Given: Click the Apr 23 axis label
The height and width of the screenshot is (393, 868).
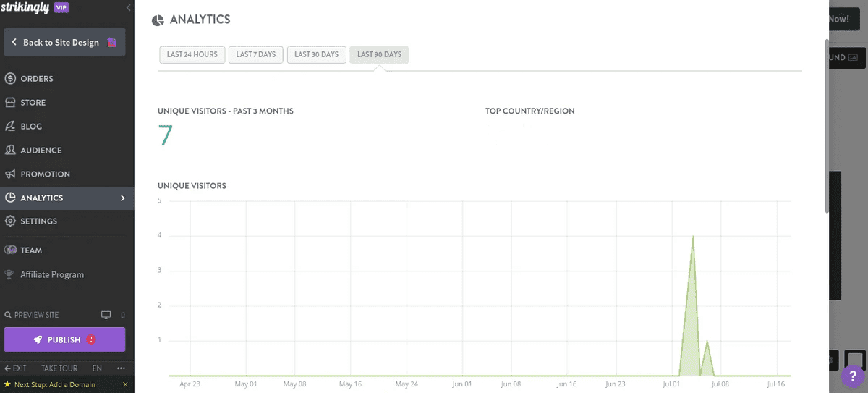Looking at the screenshot, I should (x=190, y=384).
